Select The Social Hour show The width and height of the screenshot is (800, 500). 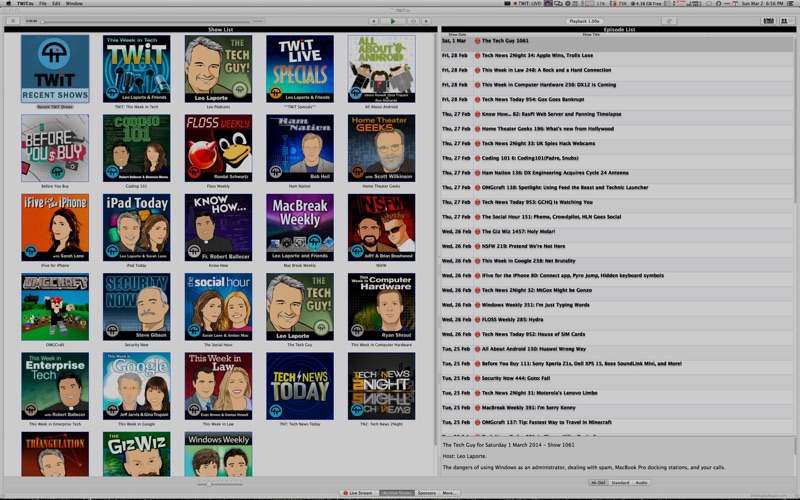point(218,307)
